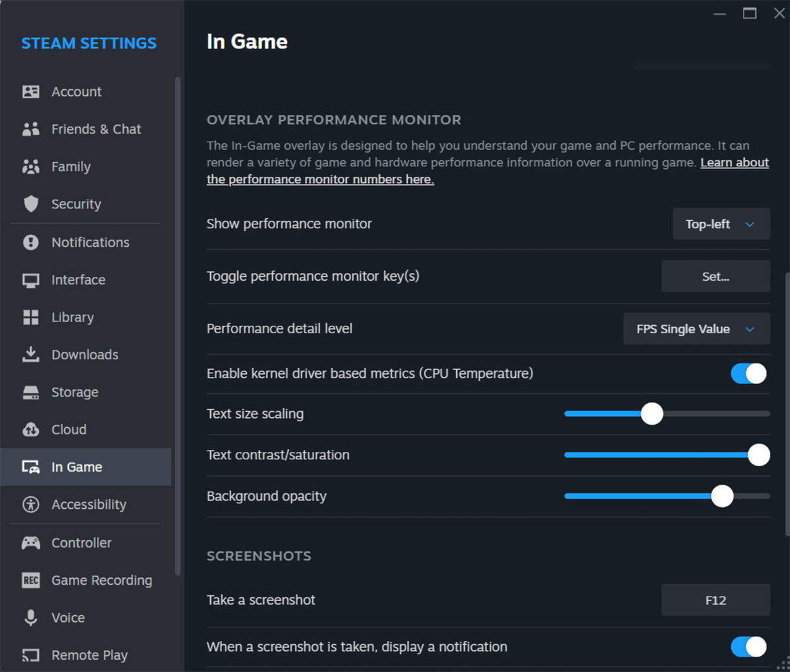The width and height of the screenshot is (790, 672).
Task: Click the Account icon in sidebar
Action: coord(31,91)
